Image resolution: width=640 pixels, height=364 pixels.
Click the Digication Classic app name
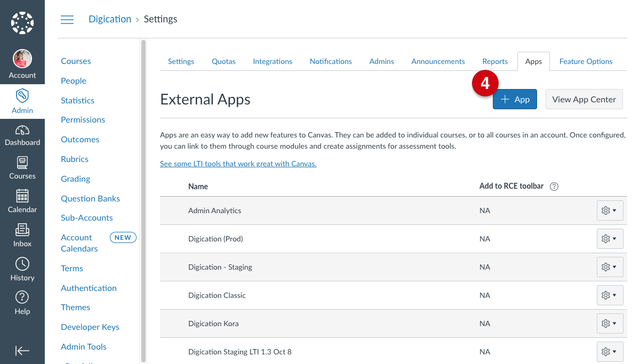(217, 295)
